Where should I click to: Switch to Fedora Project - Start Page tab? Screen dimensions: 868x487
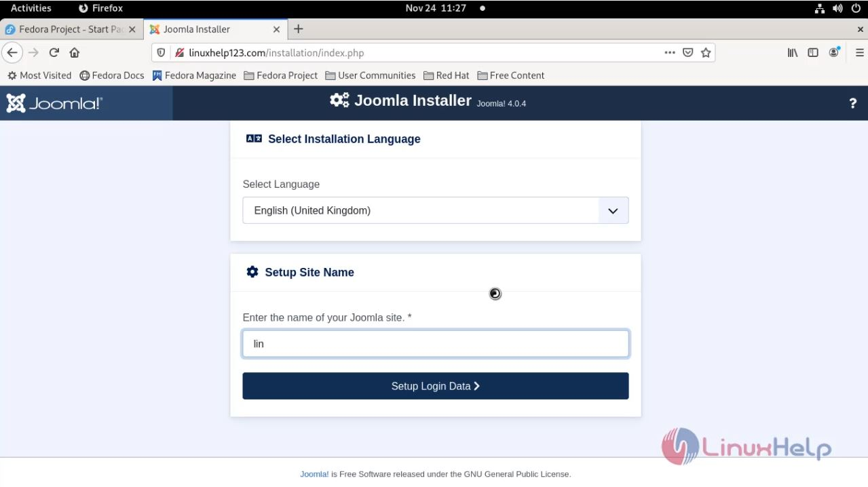[x=71, y=29]
